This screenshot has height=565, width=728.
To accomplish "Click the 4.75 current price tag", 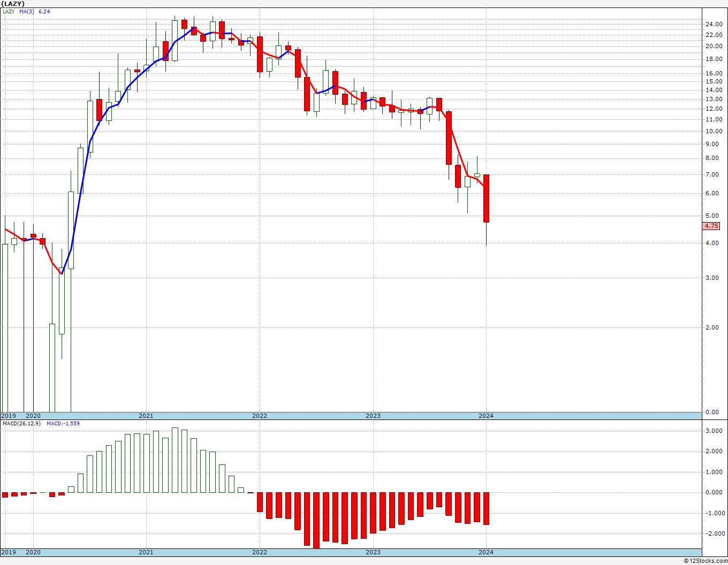I will [x=711, y=226].
